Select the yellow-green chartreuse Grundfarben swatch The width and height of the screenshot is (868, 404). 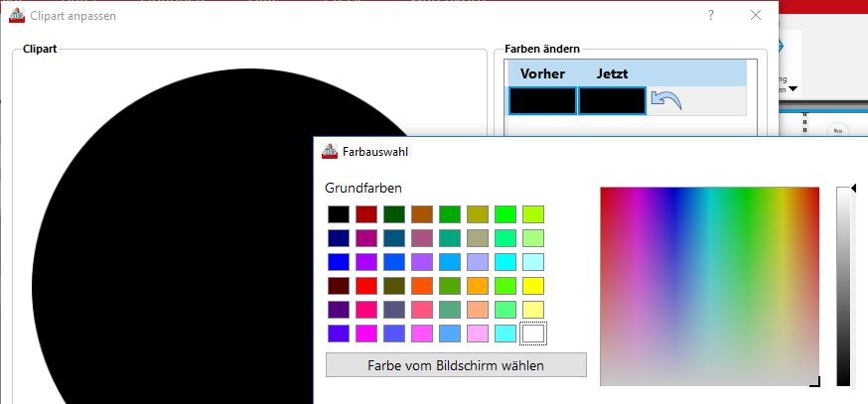(x=533, y=214)
